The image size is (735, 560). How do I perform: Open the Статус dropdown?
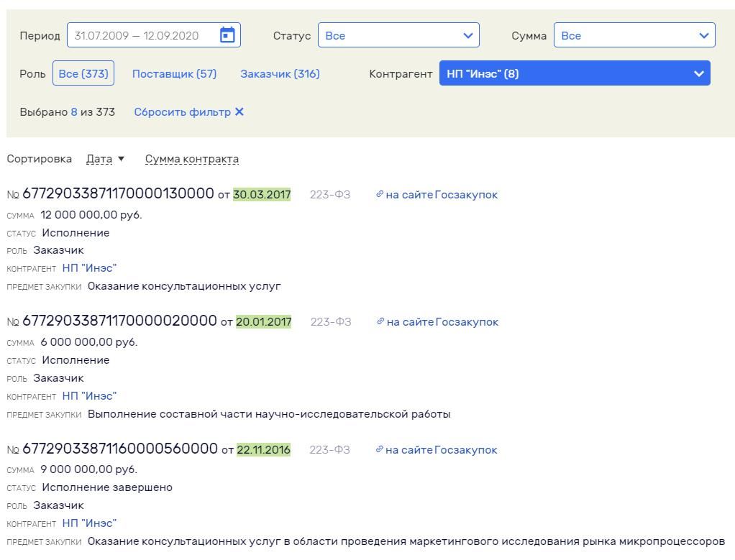pos(398,35)
